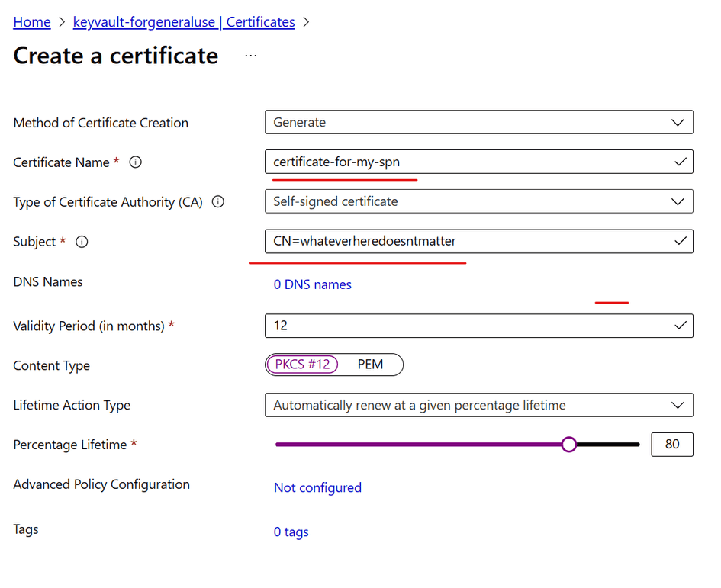Open keyvault-forgeneraluse Certificates from the breadcrumb
Image resolution: width=721 pixels, height=588 pixels.
[183, 22]
